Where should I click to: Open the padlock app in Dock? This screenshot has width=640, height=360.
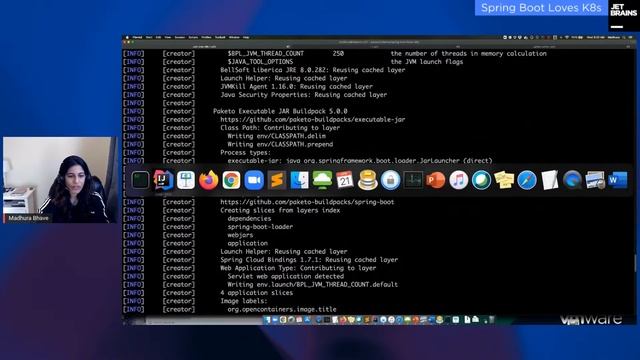pyautogui.click(x=391, y=180)
